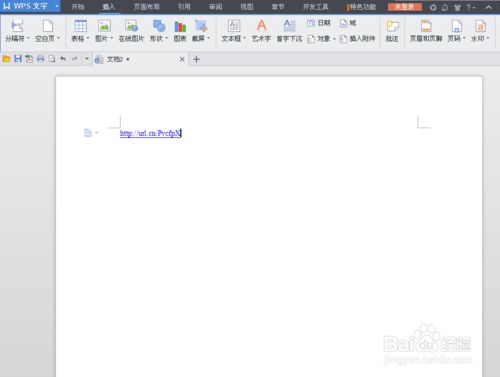Switch to the 开始 tab
Viewport: 500px width, 377px height.
[x=78, y=7]
